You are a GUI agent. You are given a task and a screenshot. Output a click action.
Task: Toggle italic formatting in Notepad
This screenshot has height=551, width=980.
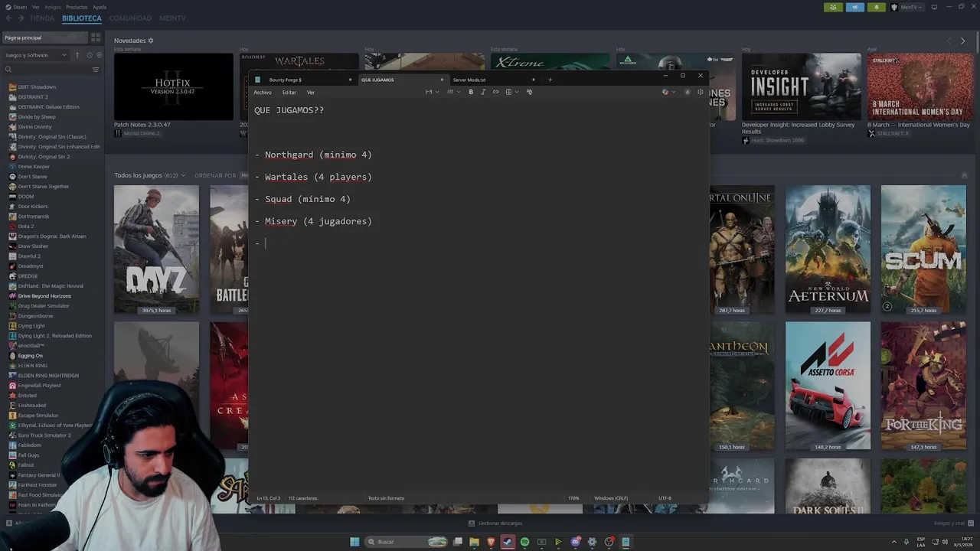[x=483, y=92]
